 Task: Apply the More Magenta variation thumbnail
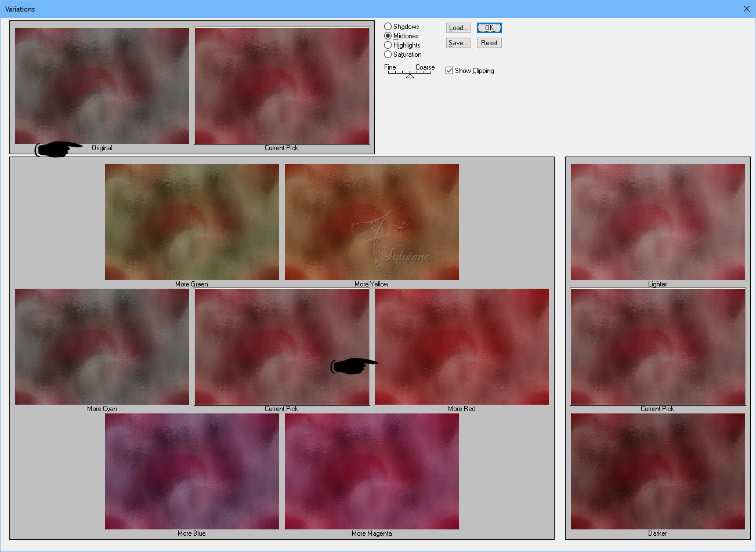(x=372, y=471)
